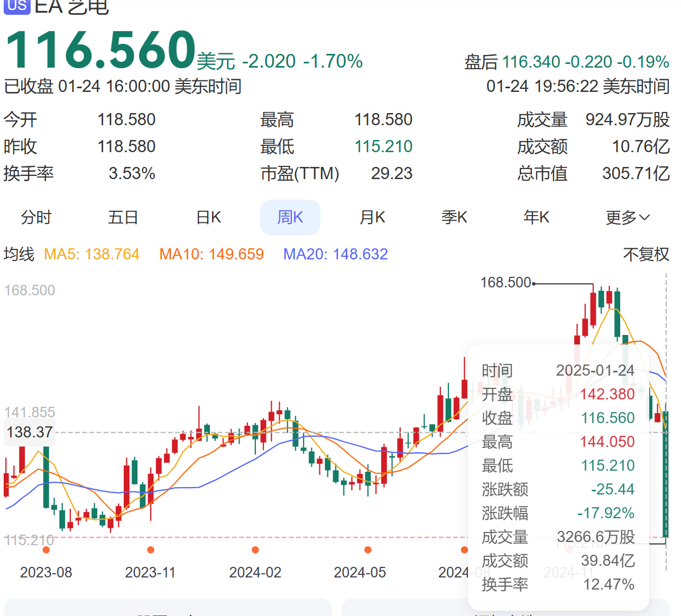Click the 10.76亿 turnover amount
The image size is (681, 616).
point(641,146)
